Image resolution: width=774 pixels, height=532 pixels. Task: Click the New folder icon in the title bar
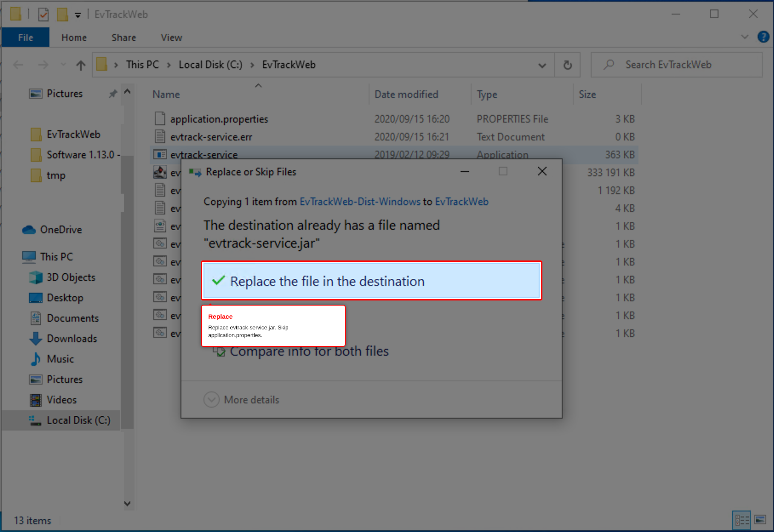coord(63,14)
